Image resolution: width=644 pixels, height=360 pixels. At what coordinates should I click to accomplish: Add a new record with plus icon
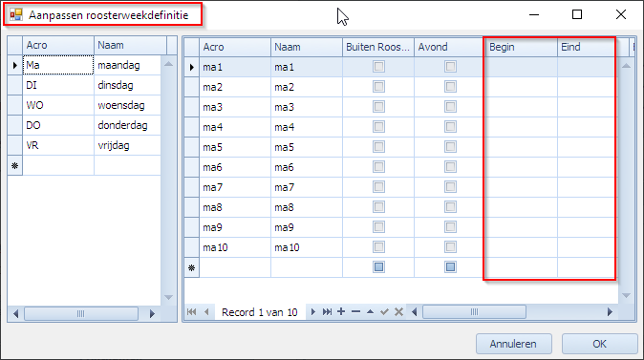click(x=341, y=312)
